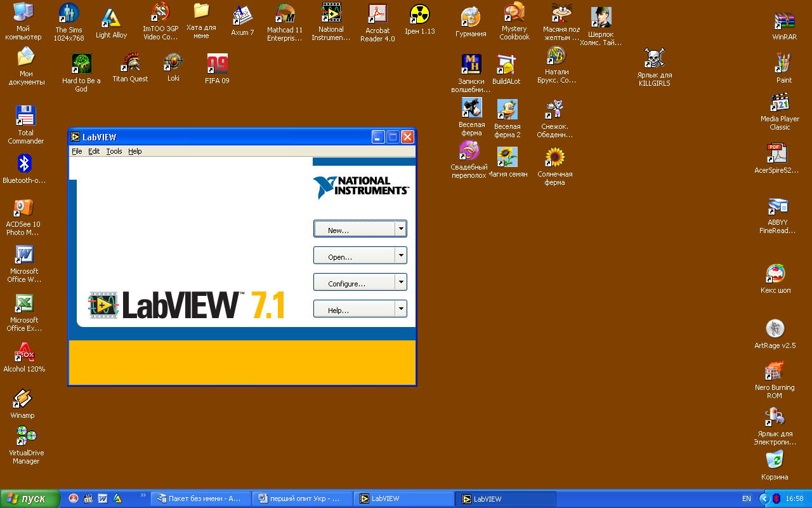Select the Mystery Cookbook shortcut
Viewport: 812px width, 508px height.
coord(514,21)
